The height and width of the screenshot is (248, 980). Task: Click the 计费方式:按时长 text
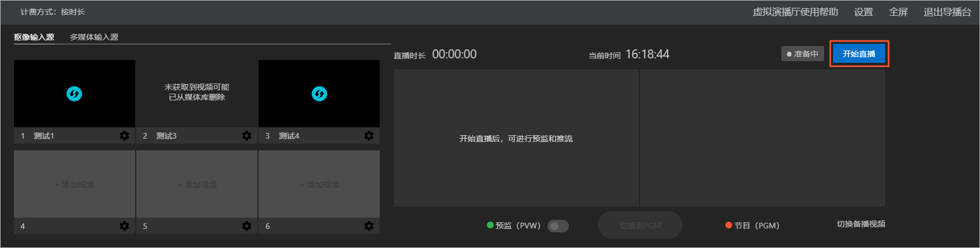click(x=53, y=12)
